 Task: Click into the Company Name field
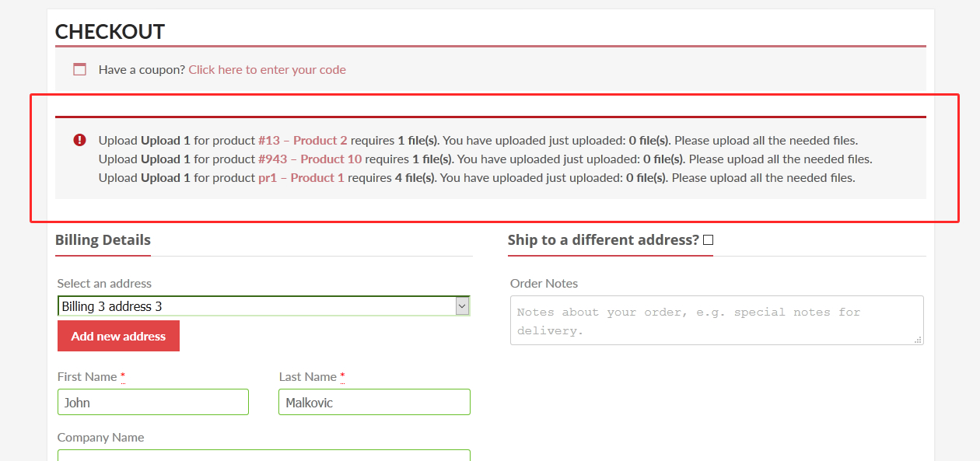point(264,456)
